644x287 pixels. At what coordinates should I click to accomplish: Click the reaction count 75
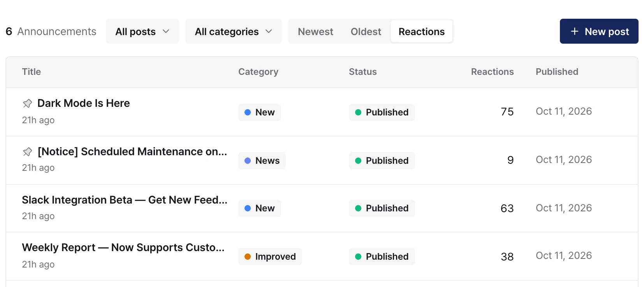click(x=507, y=112)
